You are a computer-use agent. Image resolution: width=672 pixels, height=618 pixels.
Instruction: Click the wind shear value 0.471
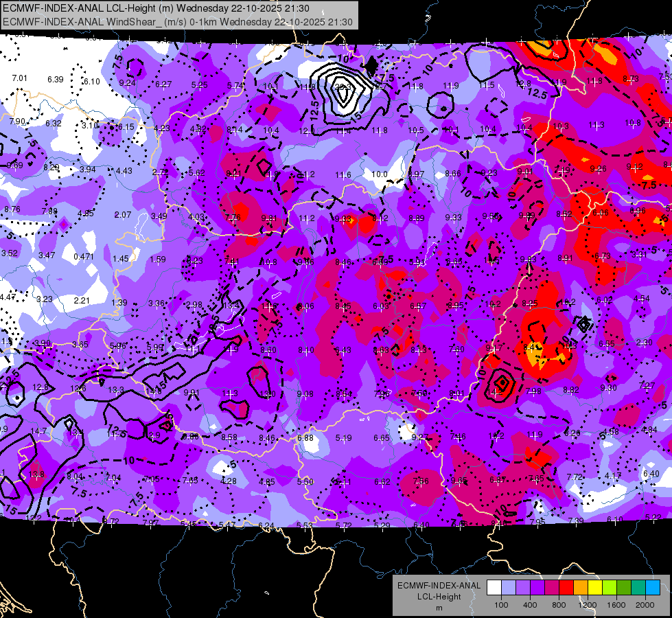pyautogui.click(x=84, y=256)
